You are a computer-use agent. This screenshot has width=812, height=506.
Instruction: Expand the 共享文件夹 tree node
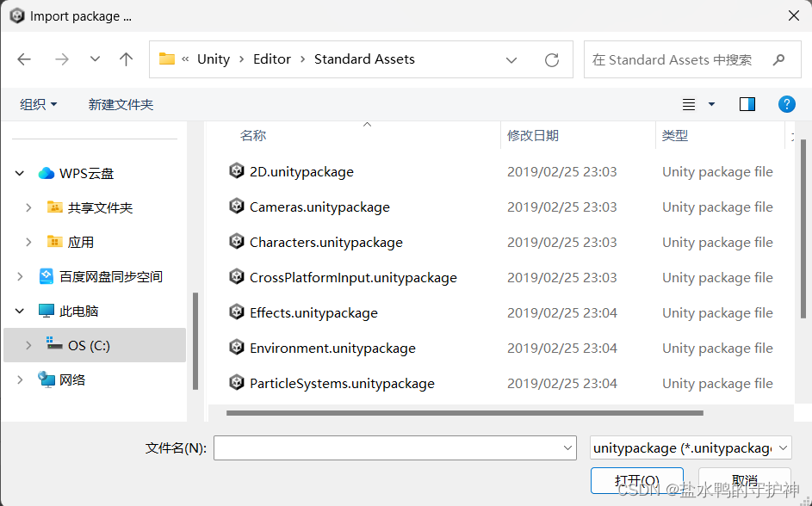pos(28,207)
